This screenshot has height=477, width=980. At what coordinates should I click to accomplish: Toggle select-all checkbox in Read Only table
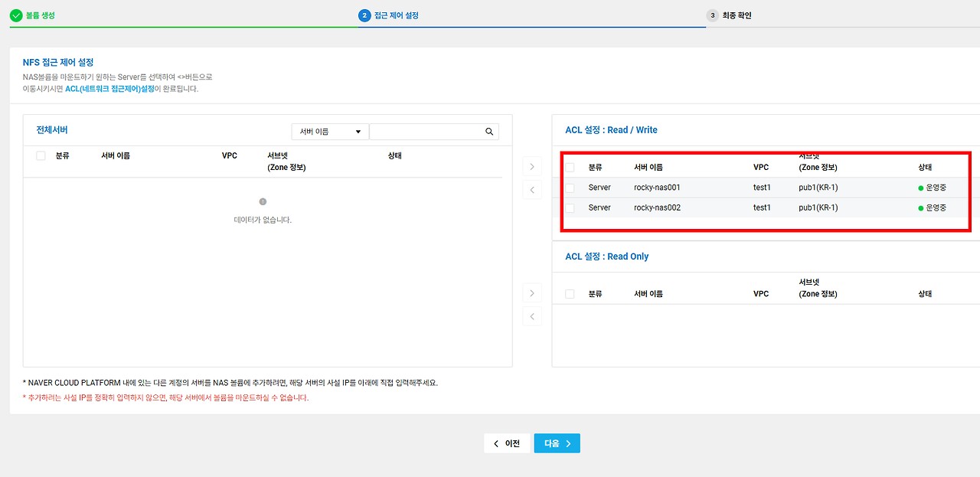(570, 294)
